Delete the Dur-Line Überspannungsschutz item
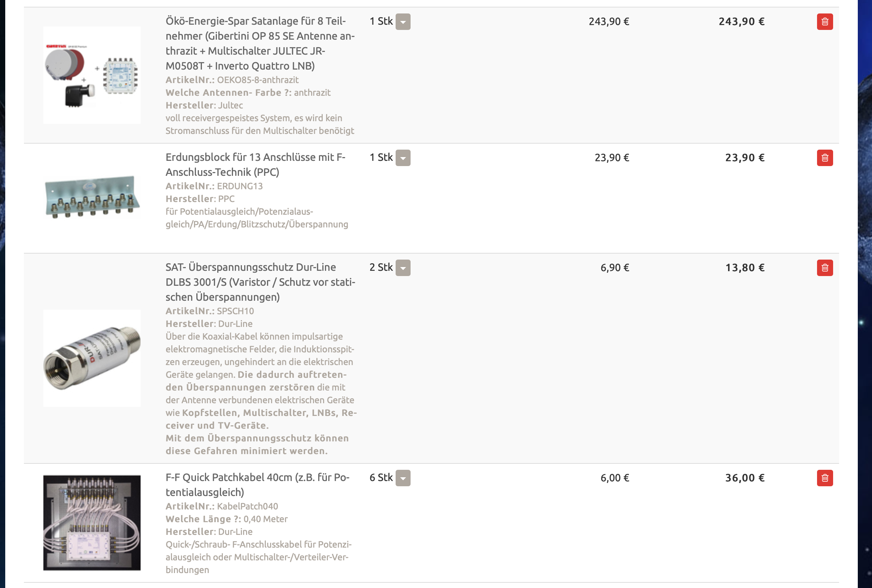 pyautogui.click(x=825, y=268)
